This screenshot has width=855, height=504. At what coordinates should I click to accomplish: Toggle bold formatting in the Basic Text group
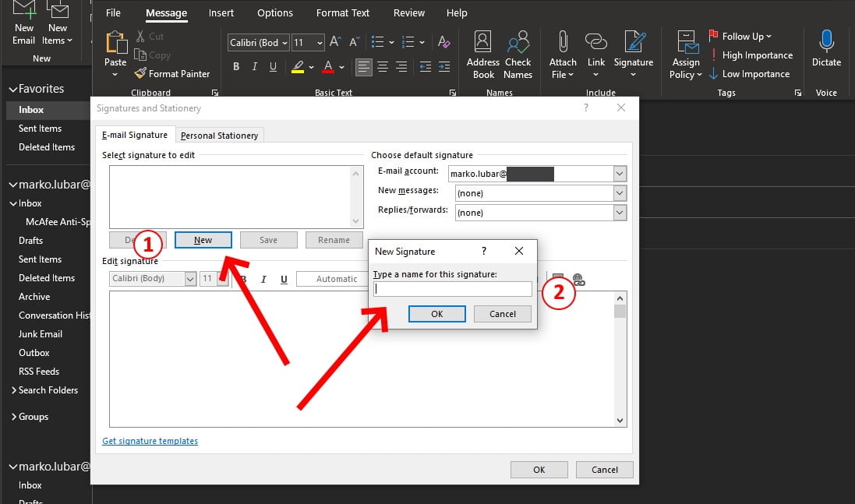[236, 67]
